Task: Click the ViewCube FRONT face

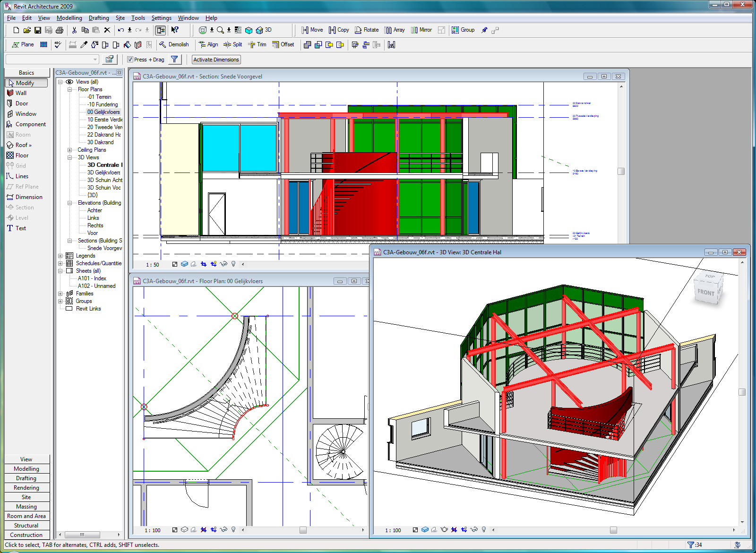Action: click(x=706, y=292)
